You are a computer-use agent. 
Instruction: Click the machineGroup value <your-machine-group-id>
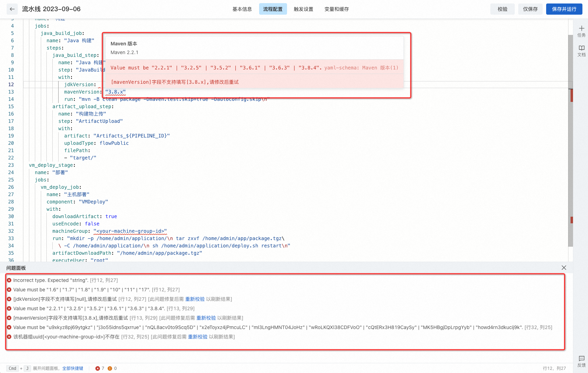(x=130, y=231)
